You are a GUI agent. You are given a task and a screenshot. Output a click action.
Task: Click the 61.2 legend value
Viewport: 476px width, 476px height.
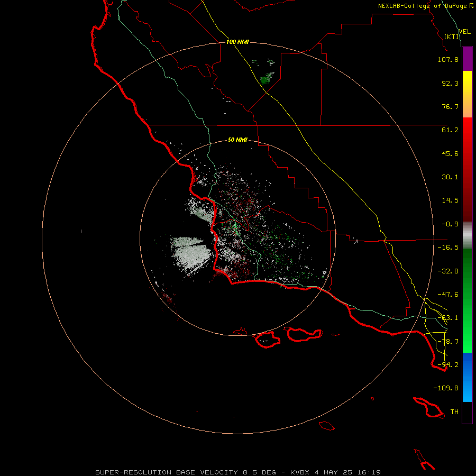[x=450, y=130]
